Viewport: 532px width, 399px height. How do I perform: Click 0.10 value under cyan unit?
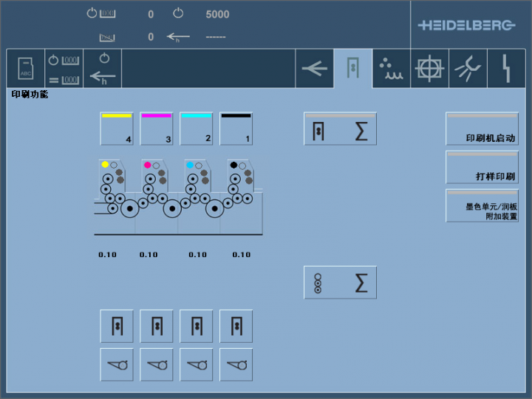(198, 254)
